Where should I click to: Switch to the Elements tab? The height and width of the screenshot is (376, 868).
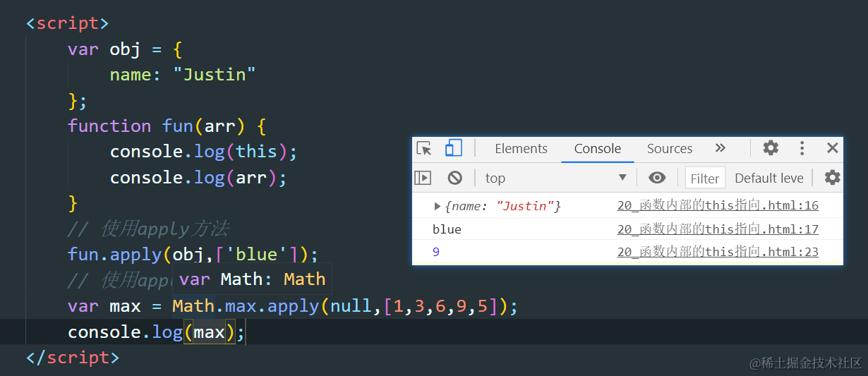click(521, 149)
